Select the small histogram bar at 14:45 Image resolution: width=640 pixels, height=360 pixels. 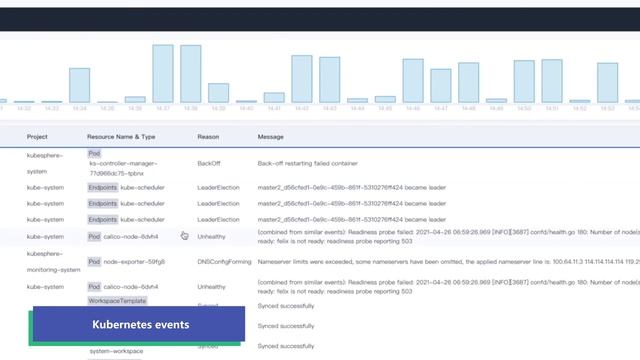pyautogui.click(x=385, y=100)
